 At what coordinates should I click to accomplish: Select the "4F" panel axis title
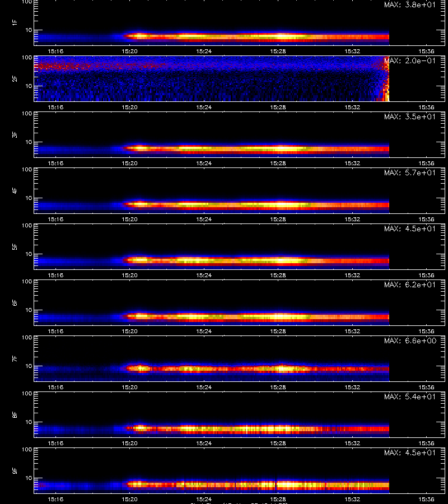tap(15, 190)
